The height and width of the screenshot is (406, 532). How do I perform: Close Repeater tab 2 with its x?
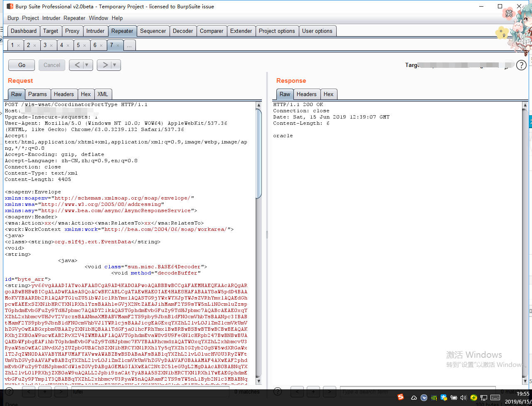(35, 45)
